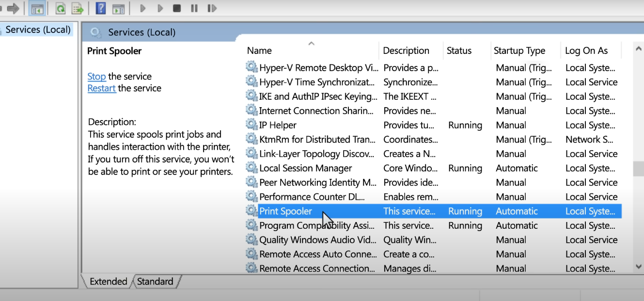The height and width of the screenshot is (301, 644).
Task: Select the IKE and AuthIP IPsec Keying service
Action: pos(318,96)
